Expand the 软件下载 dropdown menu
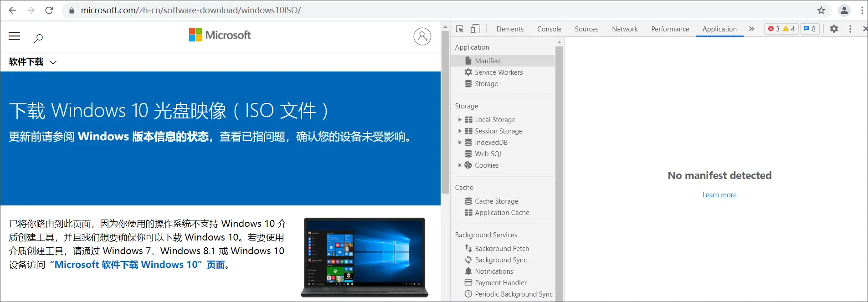Image resolution: width=868 pixels, height=302 pixels. coord(32,62)
